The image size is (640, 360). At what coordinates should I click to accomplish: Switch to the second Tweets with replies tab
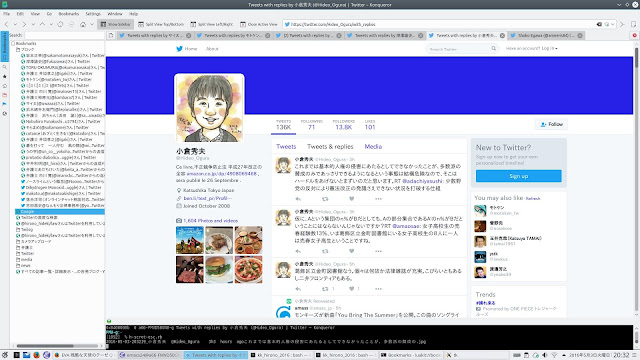233,36
